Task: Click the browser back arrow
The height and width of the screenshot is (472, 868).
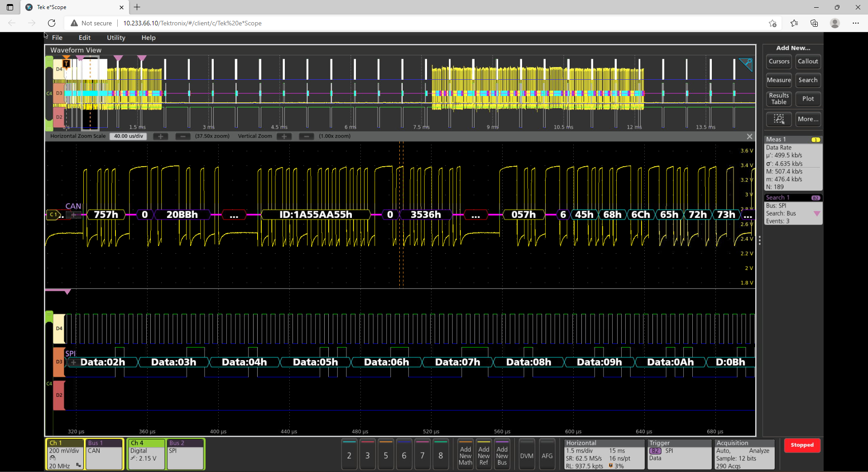Action: (12, 23)
